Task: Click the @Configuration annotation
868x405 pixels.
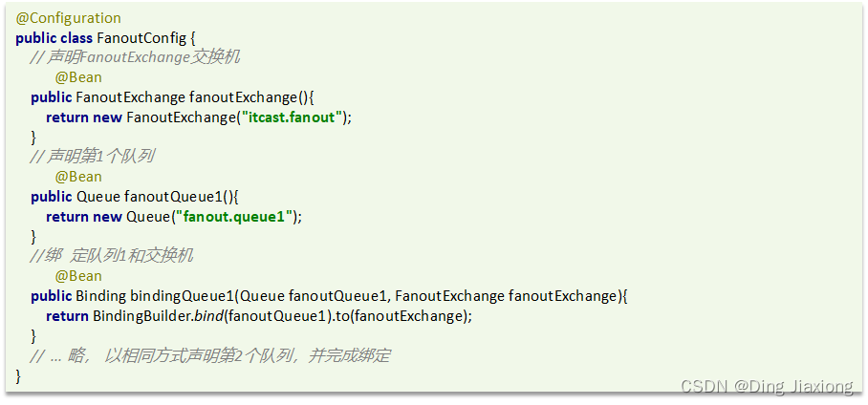Action: pos(69,18)
